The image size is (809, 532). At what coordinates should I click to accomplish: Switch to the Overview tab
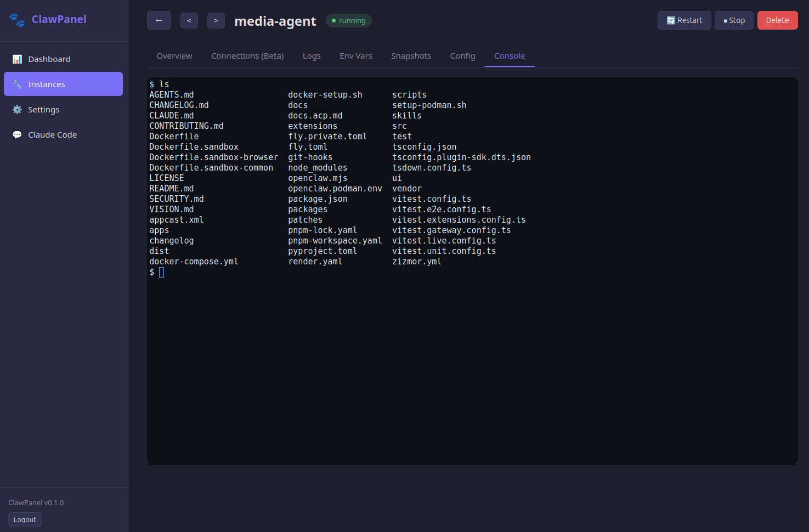[x=174, y=55]
